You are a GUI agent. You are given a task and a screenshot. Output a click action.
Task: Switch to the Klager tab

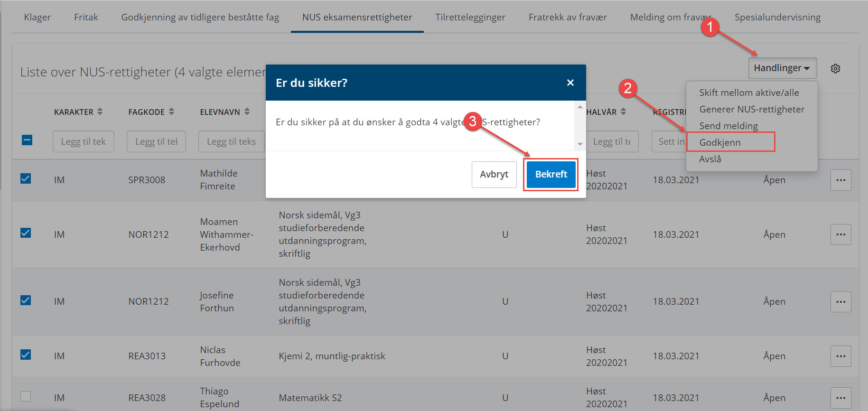pyautogui.click(x=37, y=18)
